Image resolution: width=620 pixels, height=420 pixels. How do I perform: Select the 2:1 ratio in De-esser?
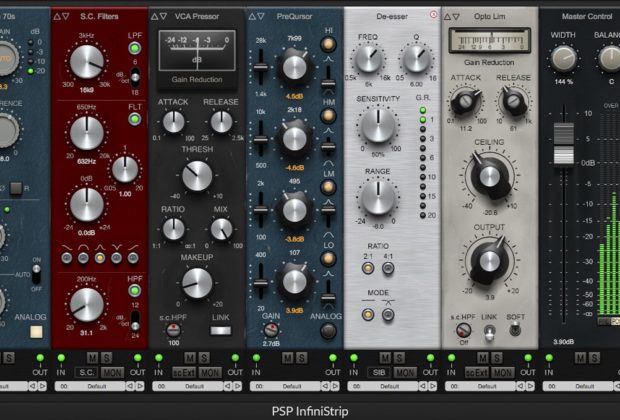(370, 271)
